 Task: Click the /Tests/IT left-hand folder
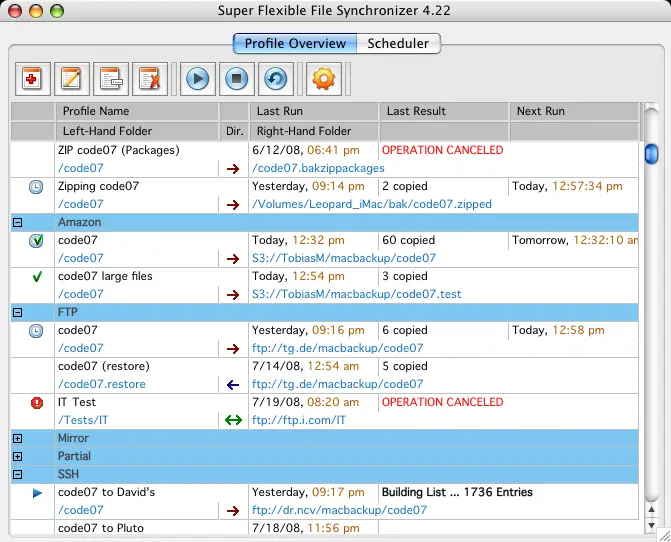[83, 420]
